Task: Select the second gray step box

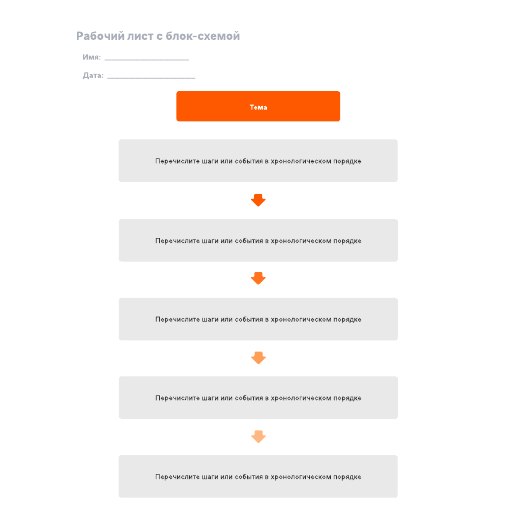Action: click(258, 240)
